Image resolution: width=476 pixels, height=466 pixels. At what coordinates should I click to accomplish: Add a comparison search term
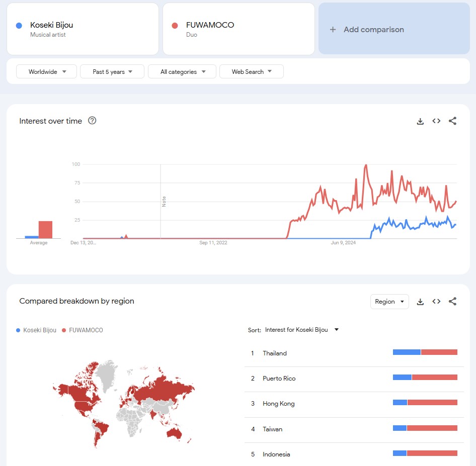click(x=394, y=29)
